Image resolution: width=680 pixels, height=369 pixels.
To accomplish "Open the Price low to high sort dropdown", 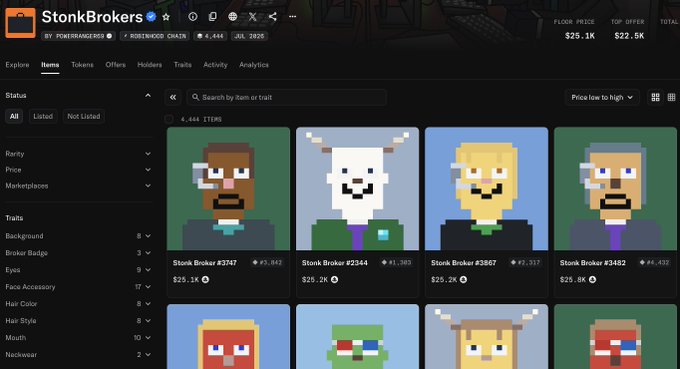I will 602,97.
